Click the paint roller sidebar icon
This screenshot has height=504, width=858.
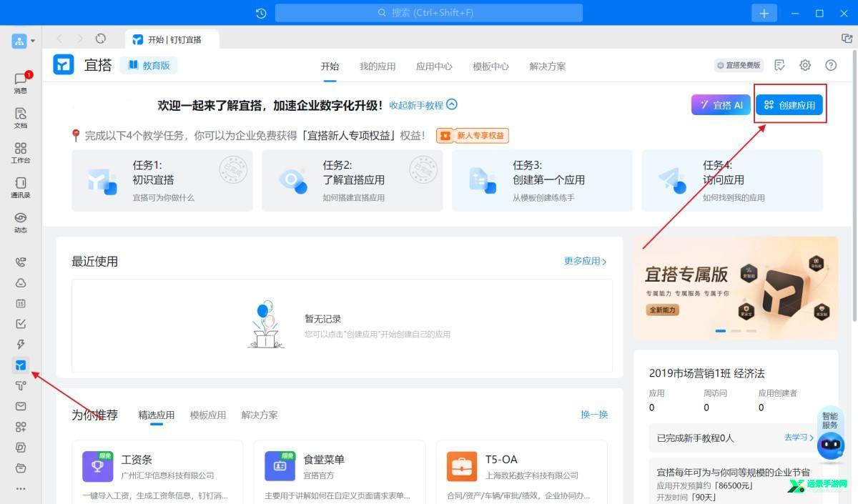pos(21,386)
